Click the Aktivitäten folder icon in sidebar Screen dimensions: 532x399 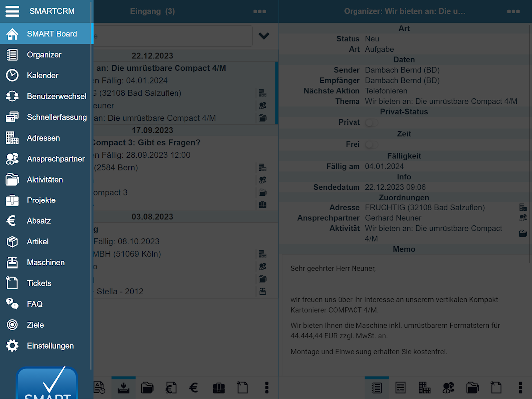tap(12, 179)
